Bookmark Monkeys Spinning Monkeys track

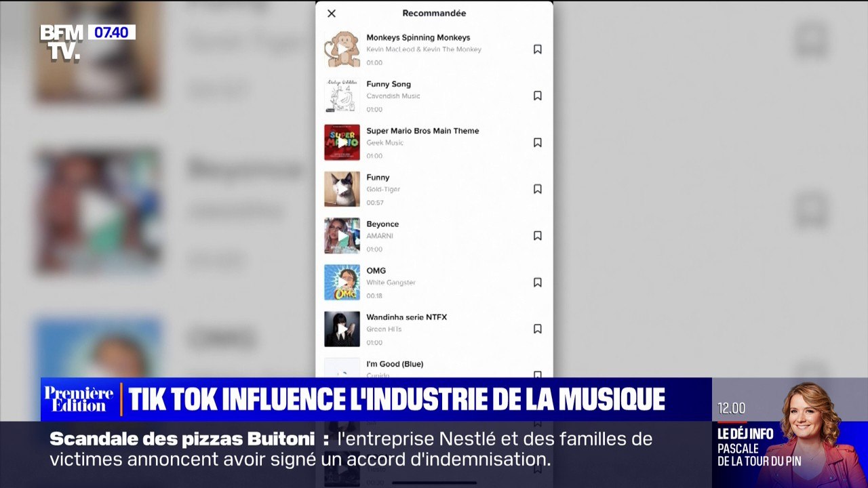(538, 49)
